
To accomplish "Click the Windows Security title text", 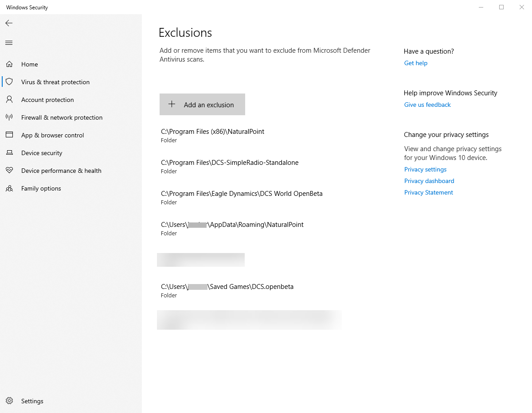I will (27, 8).
